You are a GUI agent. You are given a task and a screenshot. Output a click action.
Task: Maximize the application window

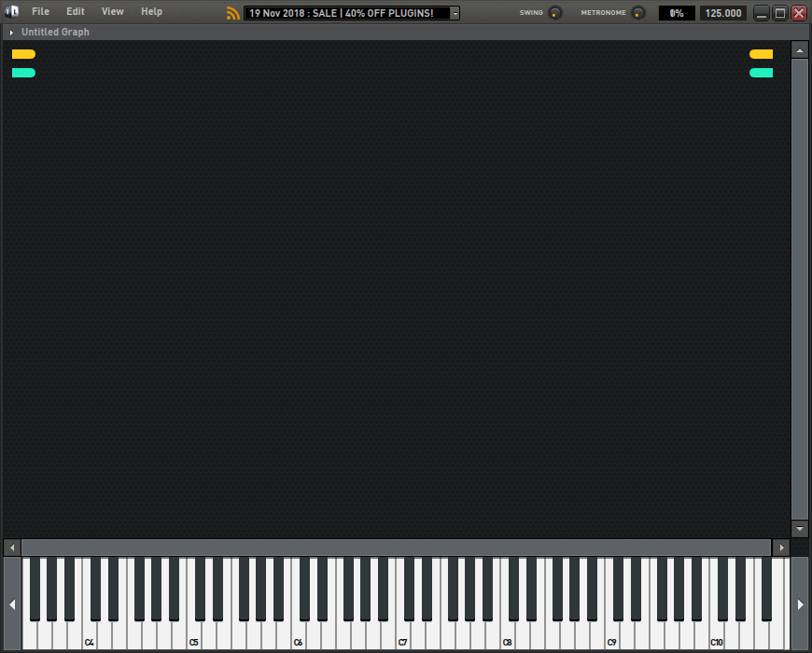click(x=780, y=13)
